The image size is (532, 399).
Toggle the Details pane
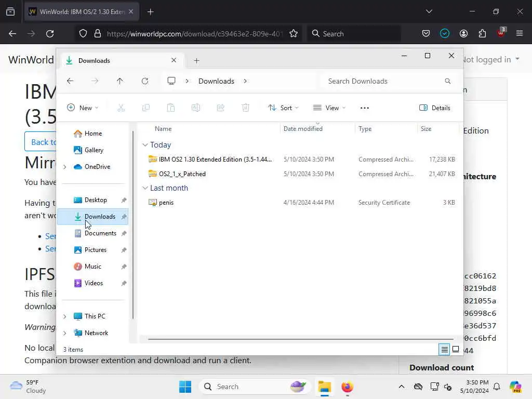tap(435, 108)
